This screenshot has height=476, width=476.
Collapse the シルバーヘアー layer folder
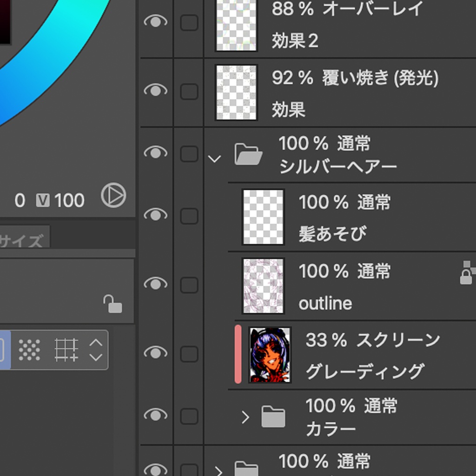[x=214, y=159]
